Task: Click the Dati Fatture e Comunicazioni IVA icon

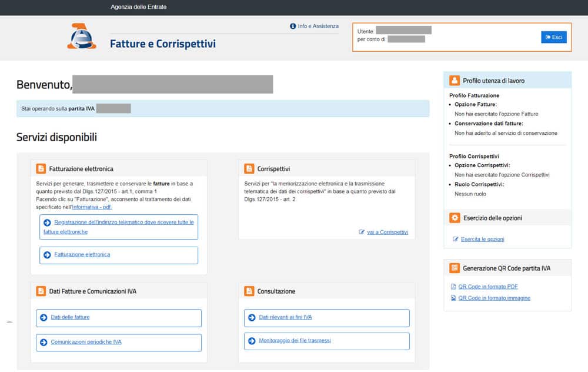Action: (x=41, y=291)
